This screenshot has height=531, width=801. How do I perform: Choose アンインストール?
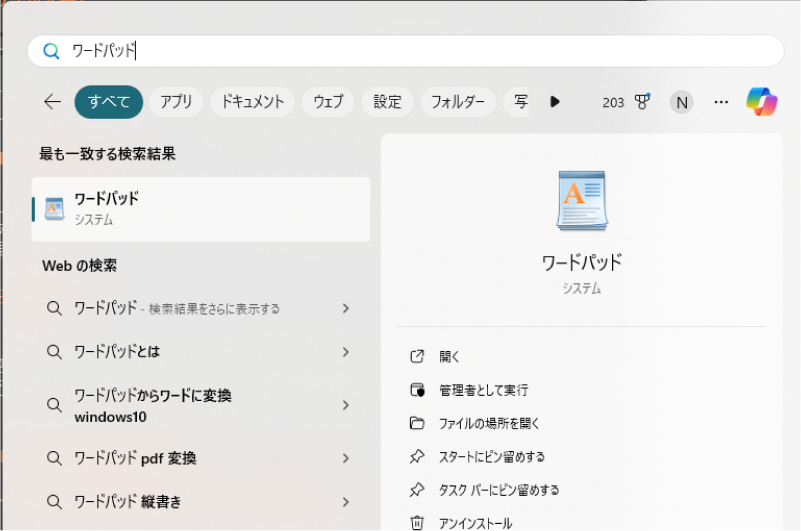click(x=476, y=523)
